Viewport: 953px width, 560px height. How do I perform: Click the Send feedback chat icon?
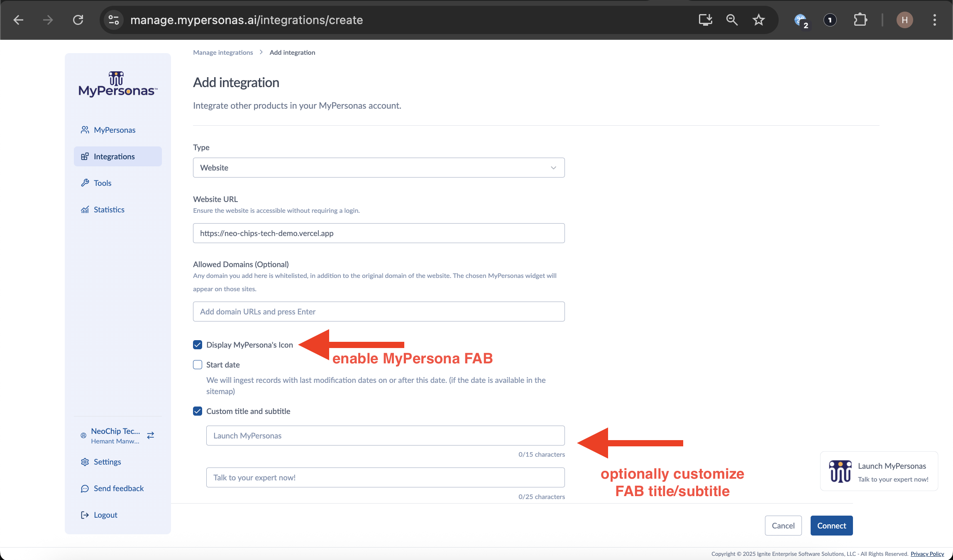85,488
